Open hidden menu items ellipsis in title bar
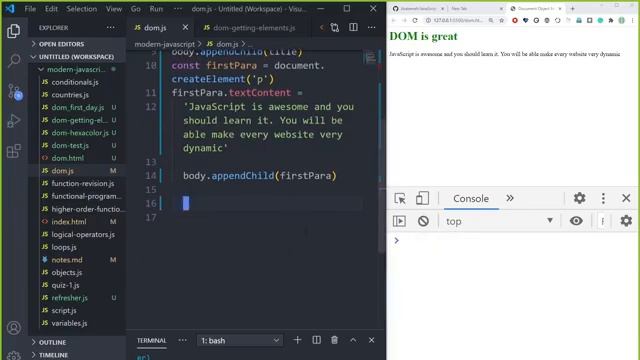The width and height of the screenshot is (640, 360). tap(178, 9)
